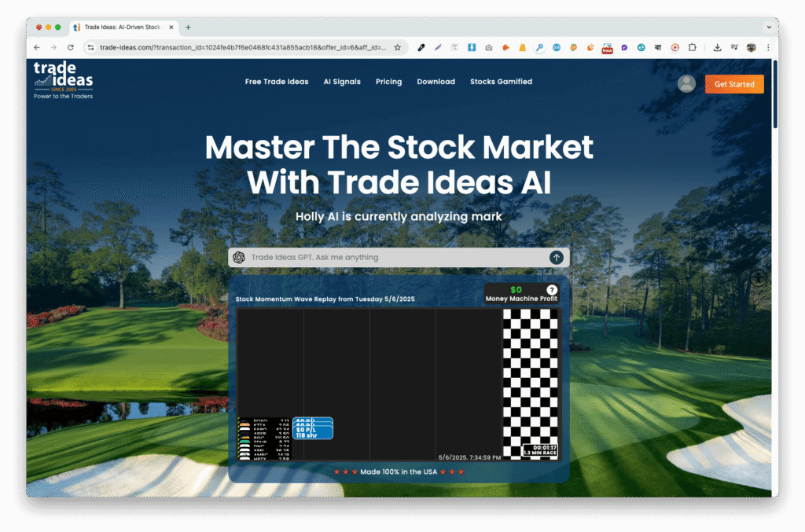Screen dimensions: 805x532
Task: Open the Extensions puzzle-piece menu
Action: point(692,48)
